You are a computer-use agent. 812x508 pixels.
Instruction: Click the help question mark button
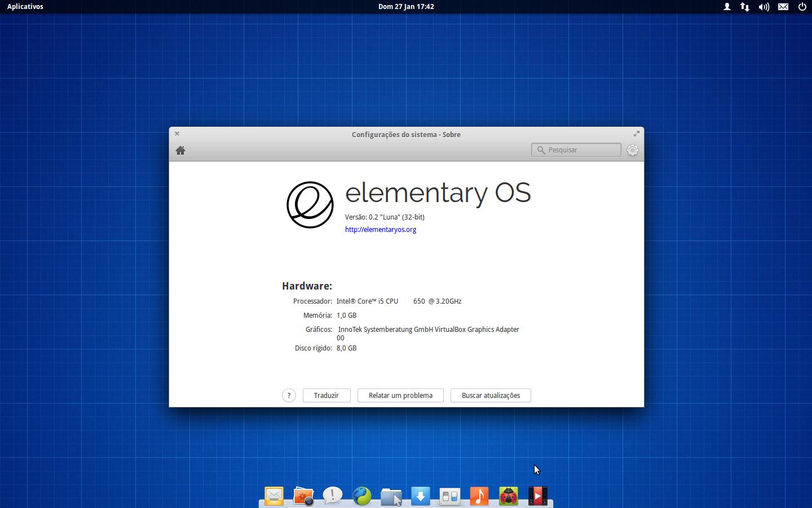[289, 395]
